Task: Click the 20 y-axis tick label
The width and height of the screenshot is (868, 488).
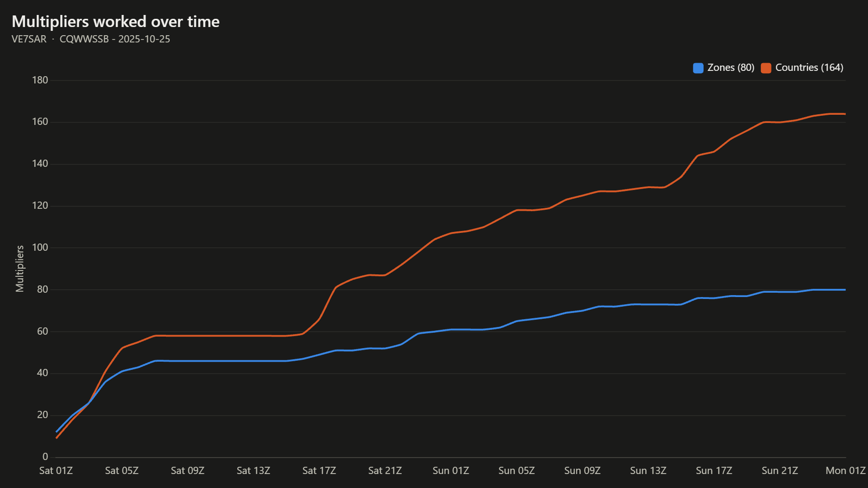Action: coord(42,415)
